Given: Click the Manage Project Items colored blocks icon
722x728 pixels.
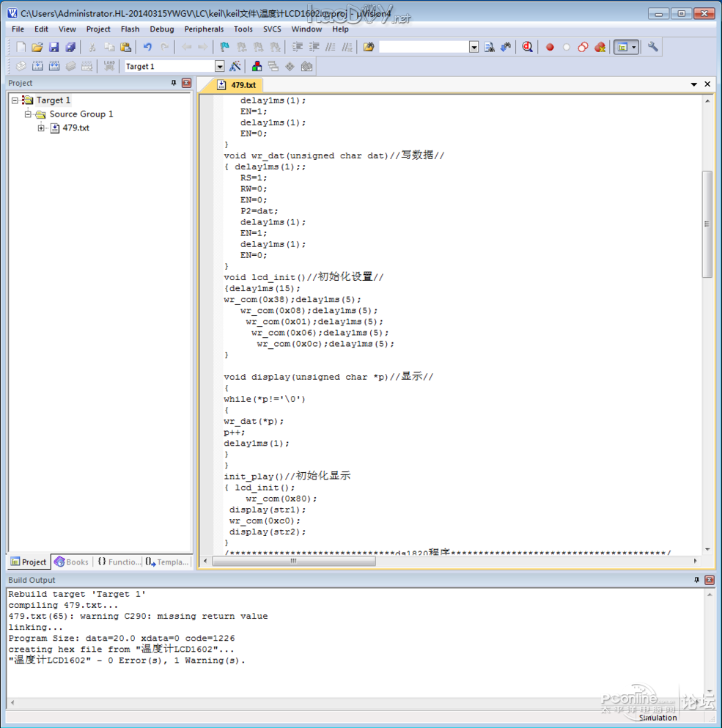Looking at the screenshot, I should pos(257,66).
